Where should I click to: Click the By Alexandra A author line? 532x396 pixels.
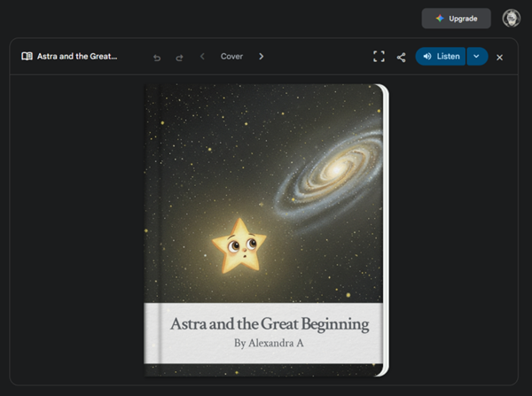pyautogui.click(x=269, y=343)
